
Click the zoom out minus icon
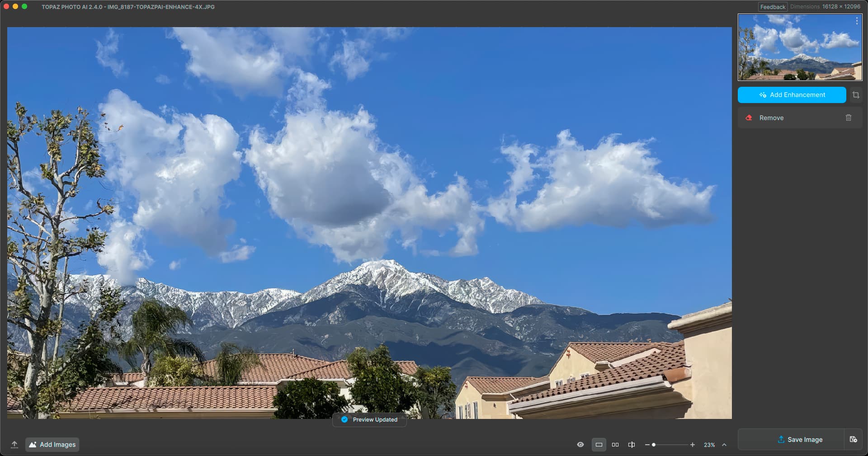tap(647, 445)
